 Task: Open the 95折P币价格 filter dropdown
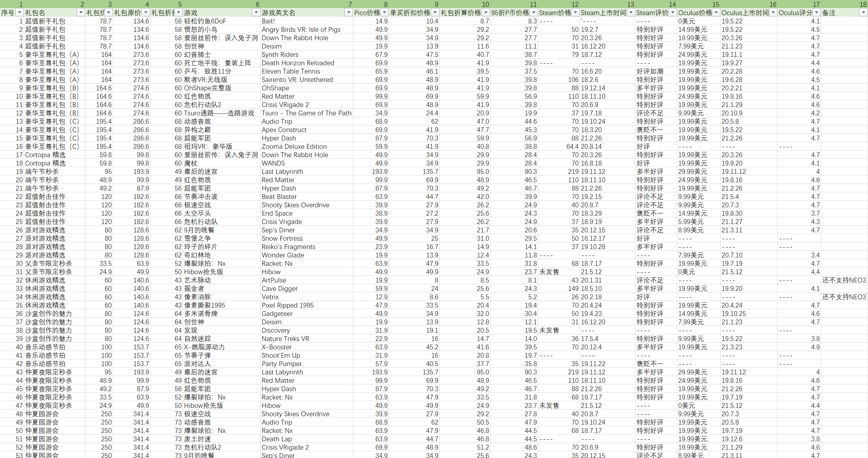pyautogui.click(x=533, y=13)
